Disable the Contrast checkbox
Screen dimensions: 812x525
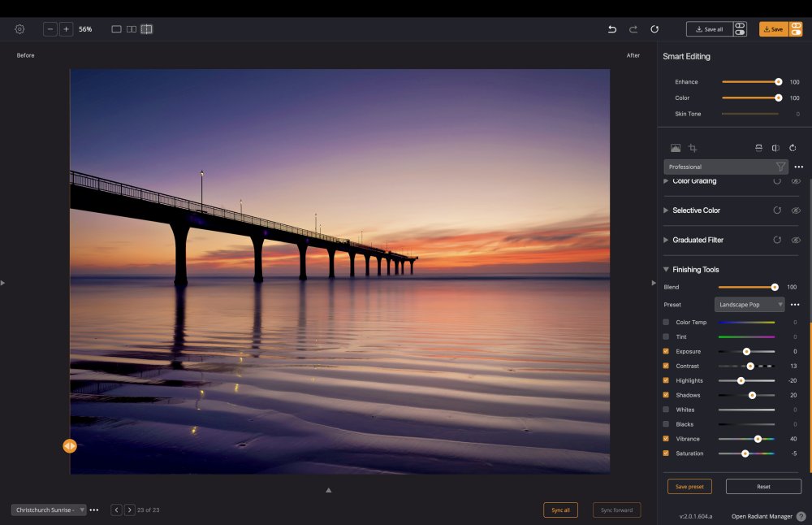click(x=667, y=367)
